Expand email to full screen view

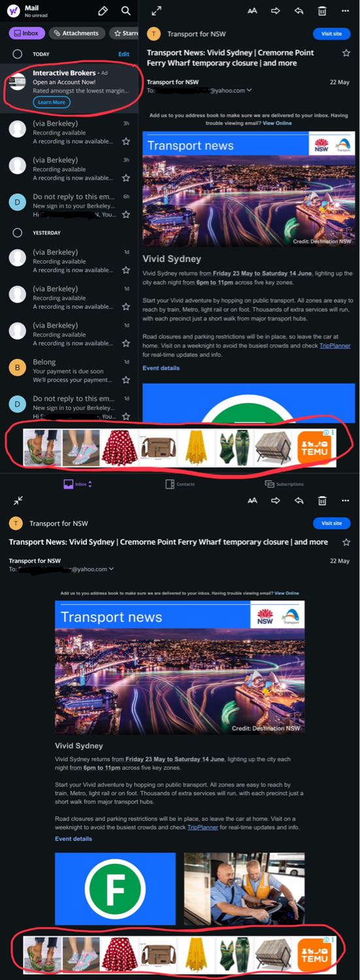[156, 11]
